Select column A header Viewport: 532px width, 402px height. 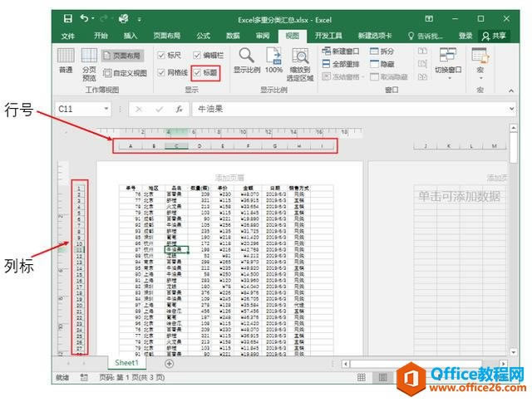(x=131, y=146)
